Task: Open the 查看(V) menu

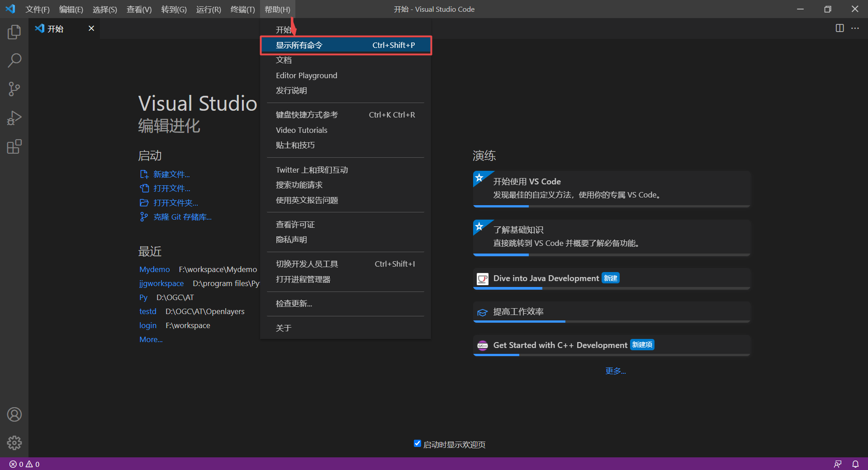Action: [x=139, y=9]
